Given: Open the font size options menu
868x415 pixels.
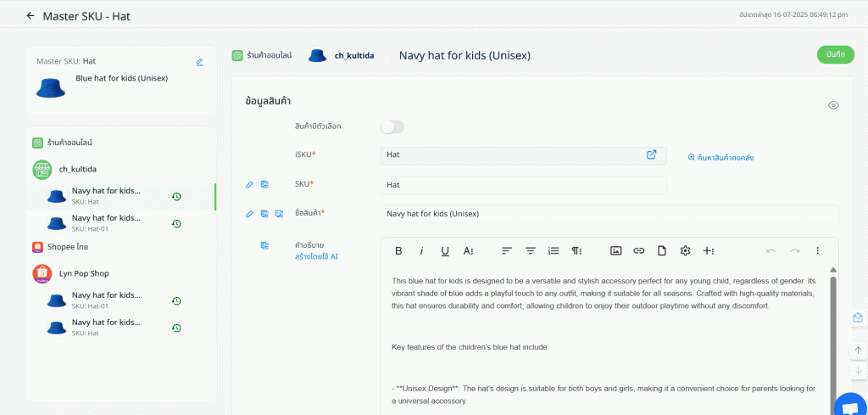Looking at the screenshot, I should [468, 250].
